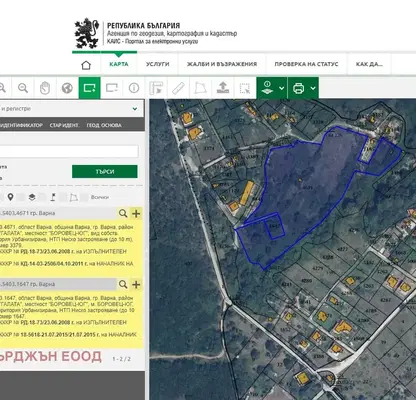Select the dashed-box pointer selection tool
The height and width of the screenshot is (400, 416).
tap(245, 88)
